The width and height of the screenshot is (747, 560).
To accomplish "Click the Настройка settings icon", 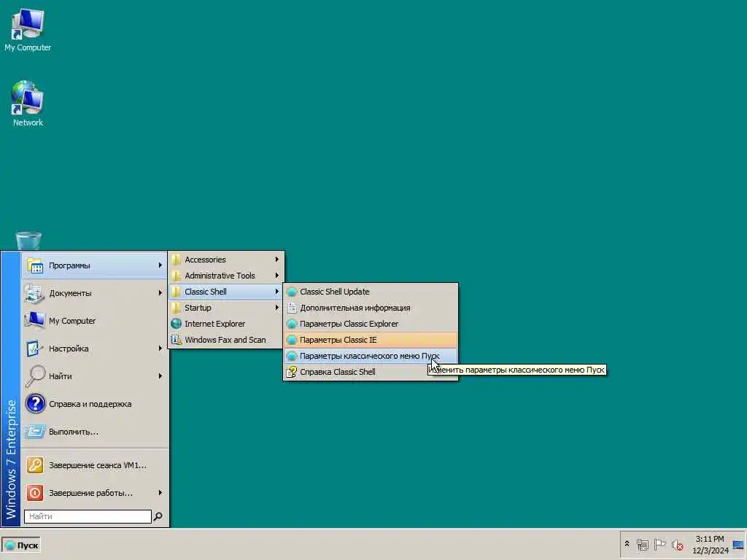I will pos(35,349).
